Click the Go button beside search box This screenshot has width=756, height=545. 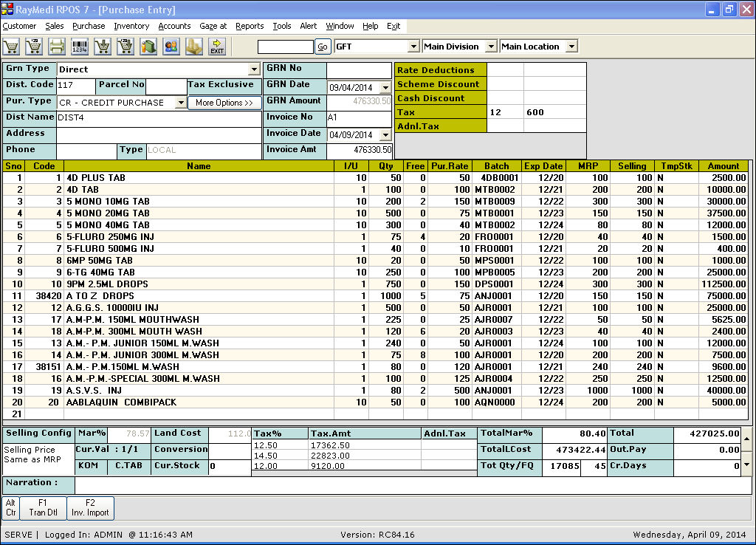323,47
